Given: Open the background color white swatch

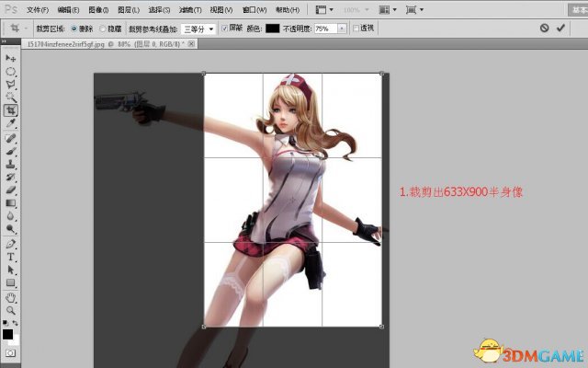Looking at the screenshot, I should [x=15, y=340].
